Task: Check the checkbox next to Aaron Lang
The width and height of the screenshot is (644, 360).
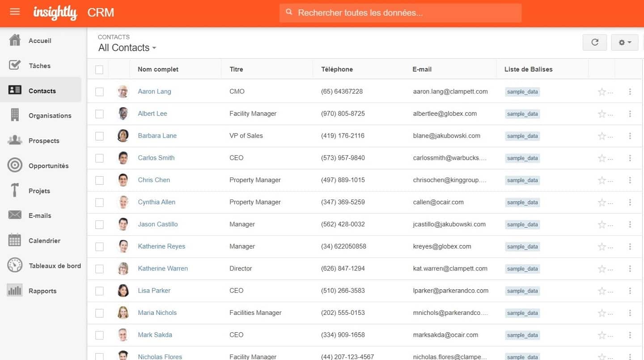Action: 99,91
